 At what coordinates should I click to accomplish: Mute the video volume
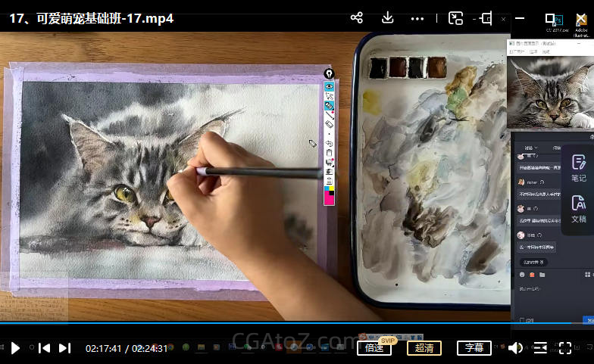click(515, 348)
